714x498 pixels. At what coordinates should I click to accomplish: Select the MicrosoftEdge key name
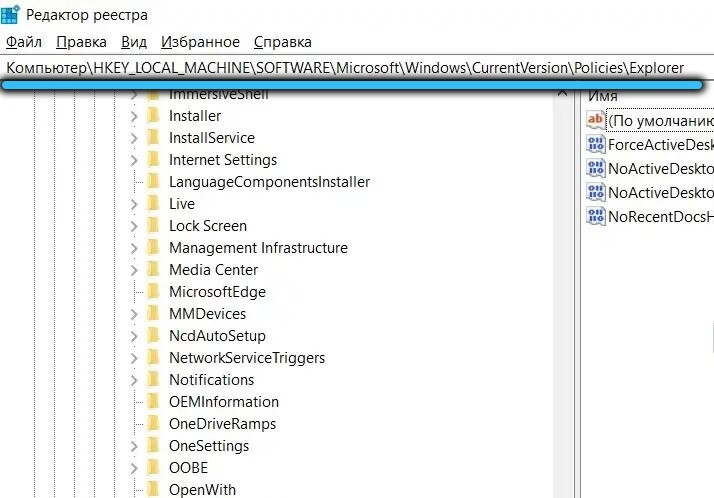tap(217, 292)
